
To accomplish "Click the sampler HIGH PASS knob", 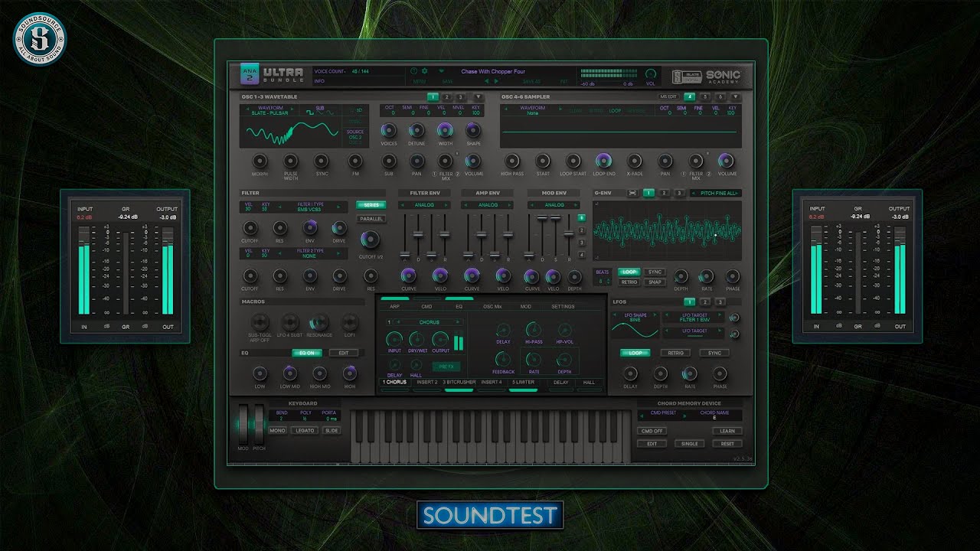I will click(511, 161).
